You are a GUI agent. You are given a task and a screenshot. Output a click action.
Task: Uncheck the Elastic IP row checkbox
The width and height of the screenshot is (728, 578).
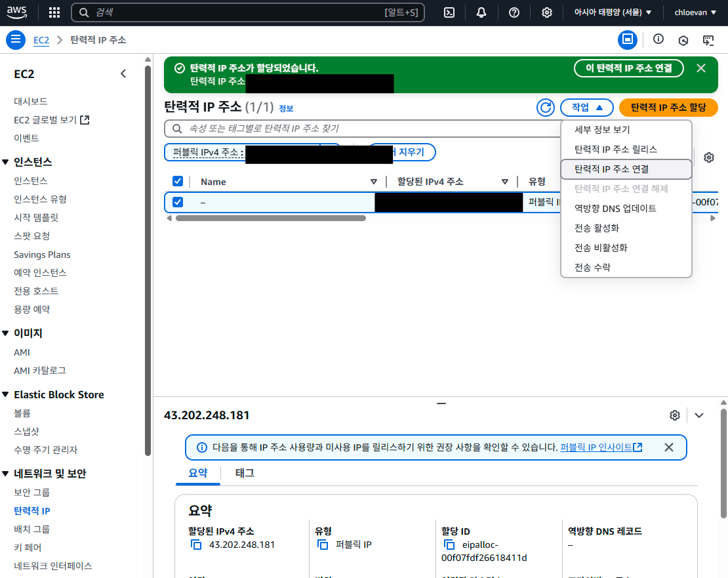coord(177,202)
